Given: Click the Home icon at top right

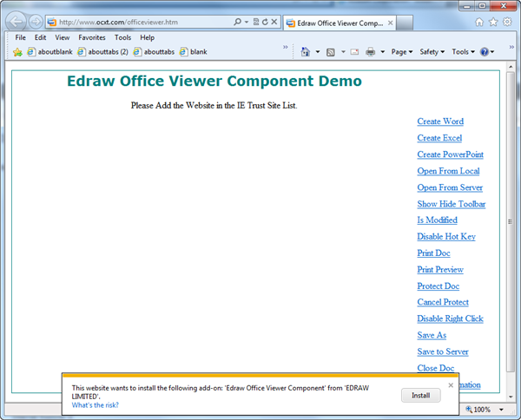Looking at the screenshot, I should (479, 23).
